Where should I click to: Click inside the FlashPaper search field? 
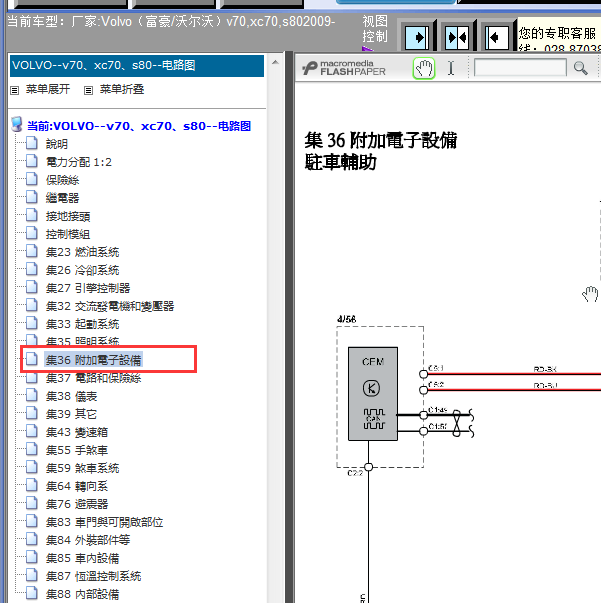click(x=520, y=68)
